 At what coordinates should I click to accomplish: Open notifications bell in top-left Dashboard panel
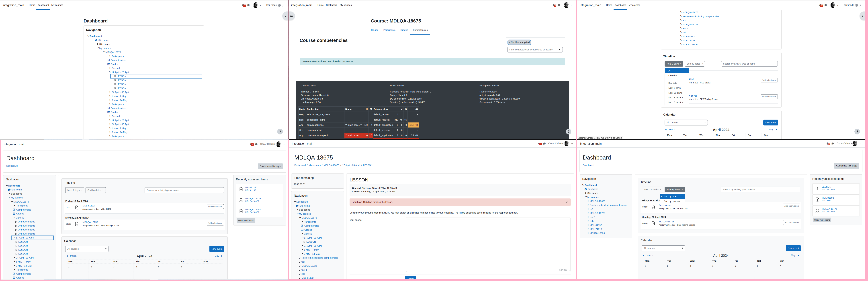point(244,5)
